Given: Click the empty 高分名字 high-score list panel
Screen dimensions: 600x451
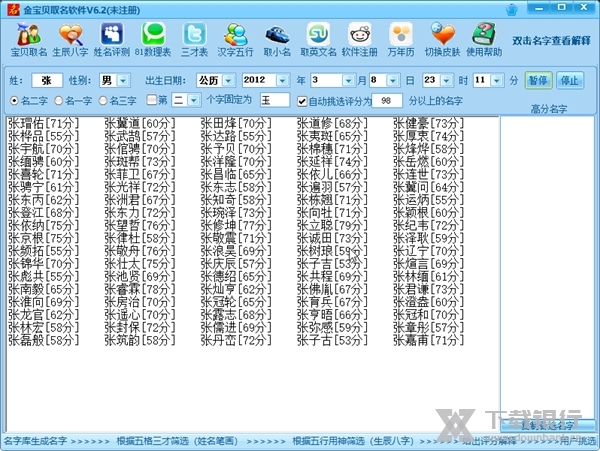Looking at the screenshot, I should click(x=548, y=267).
